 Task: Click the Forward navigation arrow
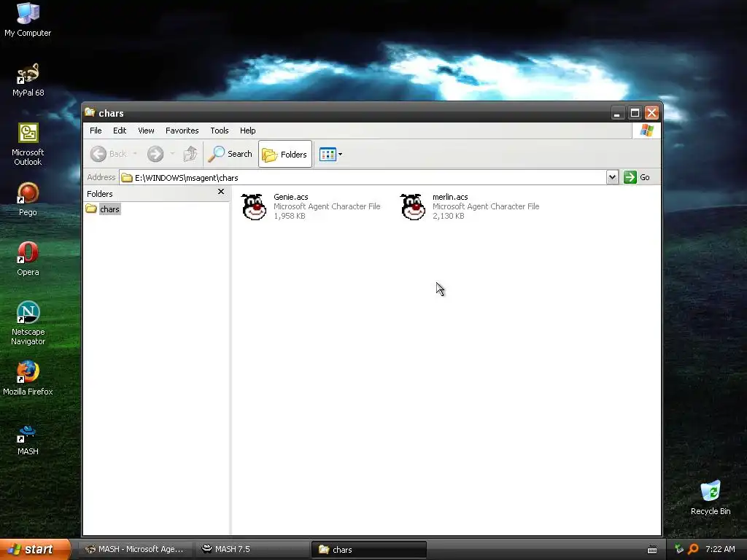point(155,154)
